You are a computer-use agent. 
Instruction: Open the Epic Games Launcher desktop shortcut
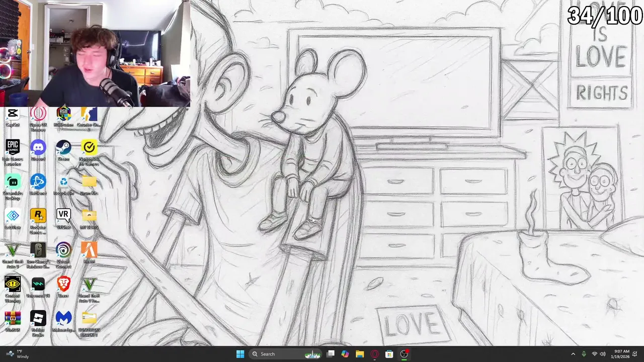(13, 153)
